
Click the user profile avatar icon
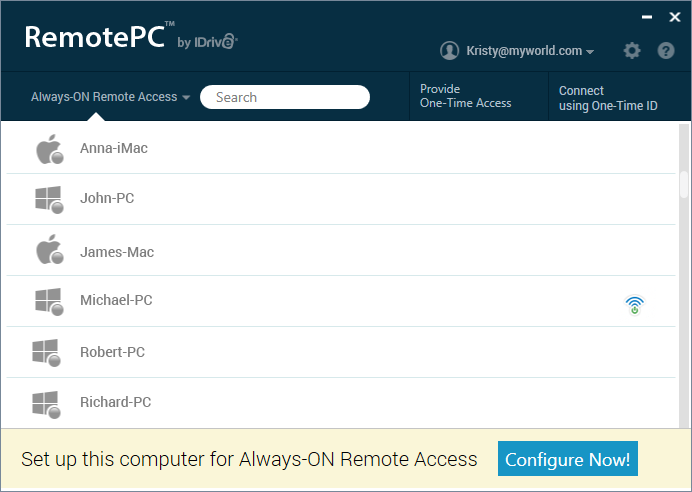(x=450, y=51)
